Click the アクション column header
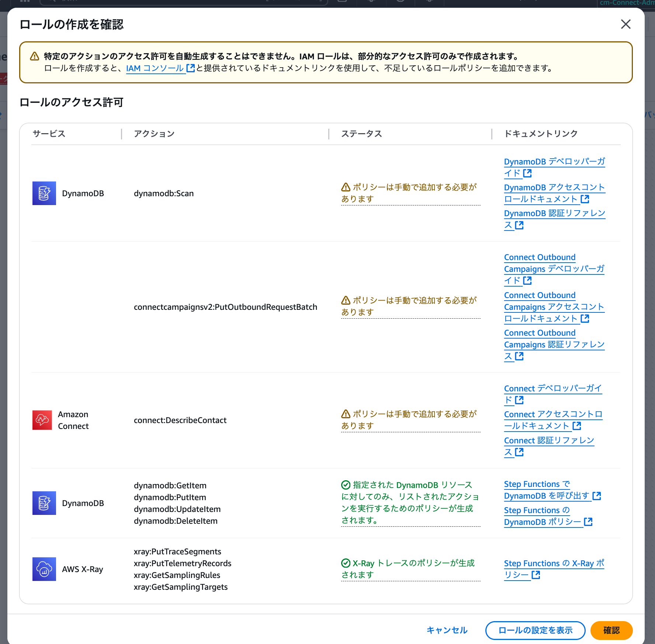This screenshot has width=655, height=644. click(x=154, y=134)
